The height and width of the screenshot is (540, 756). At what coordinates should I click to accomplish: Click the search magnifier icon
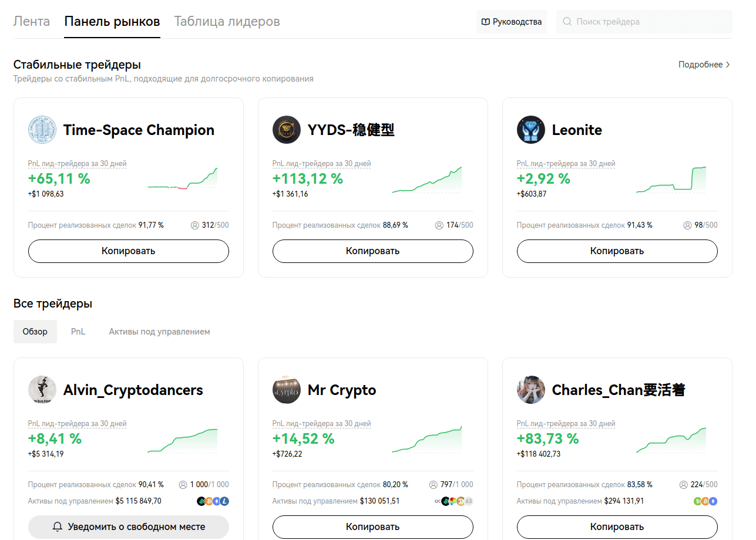click(567, 22)
